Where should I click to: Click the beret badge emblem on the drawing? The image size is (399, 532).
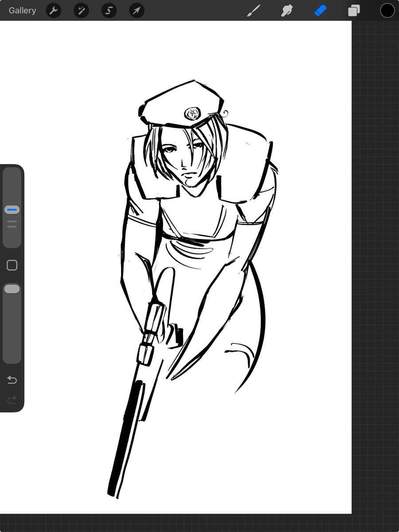193,113
